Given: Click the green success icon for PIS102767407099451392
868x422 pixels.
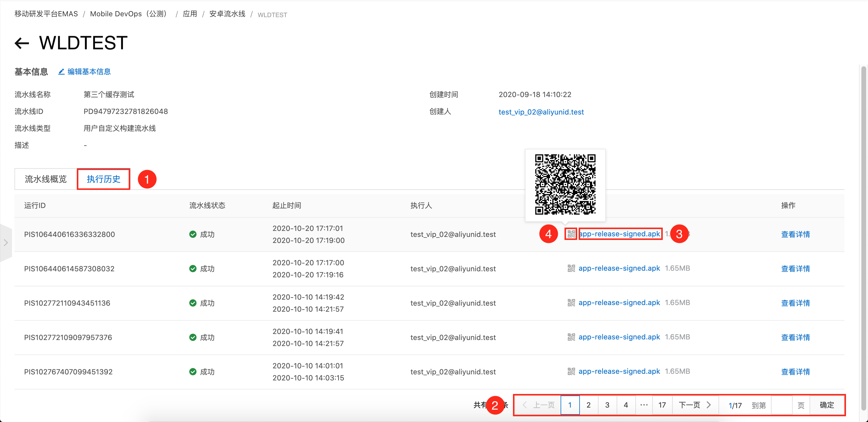Looking at the screenshot, I should pos(193,372).
